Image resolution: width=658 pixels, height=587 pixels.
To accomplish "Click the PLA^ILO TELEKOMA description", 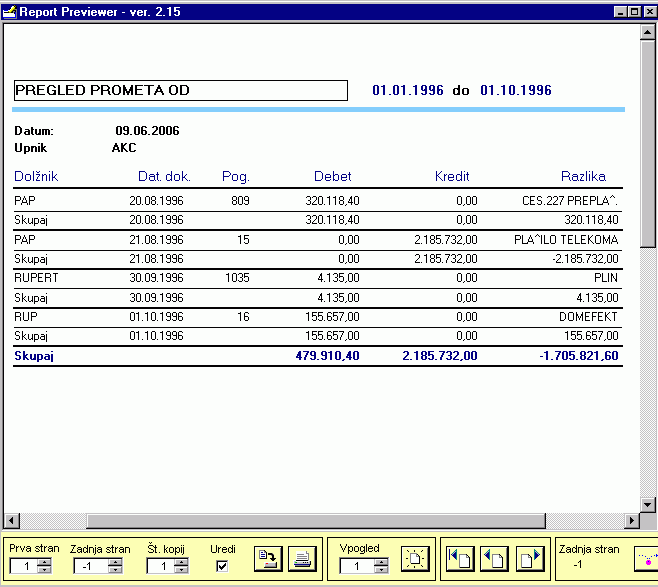I will (x=566, y=240).
